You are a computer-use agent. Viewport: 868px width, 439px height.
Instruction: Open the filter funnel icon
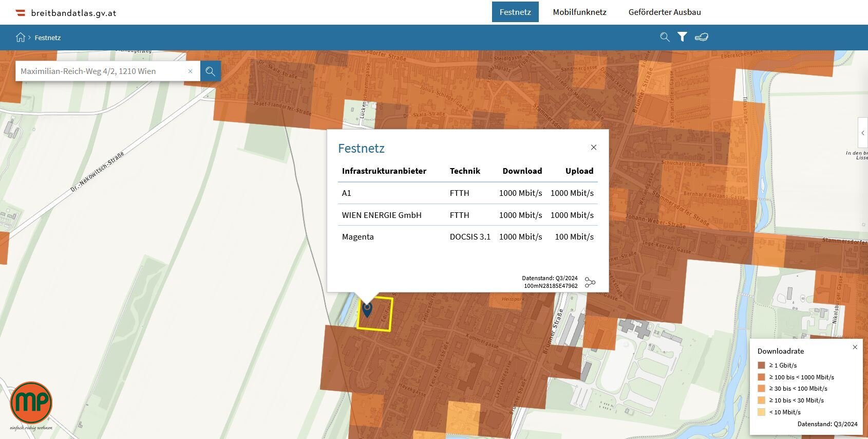coord(682,37)
